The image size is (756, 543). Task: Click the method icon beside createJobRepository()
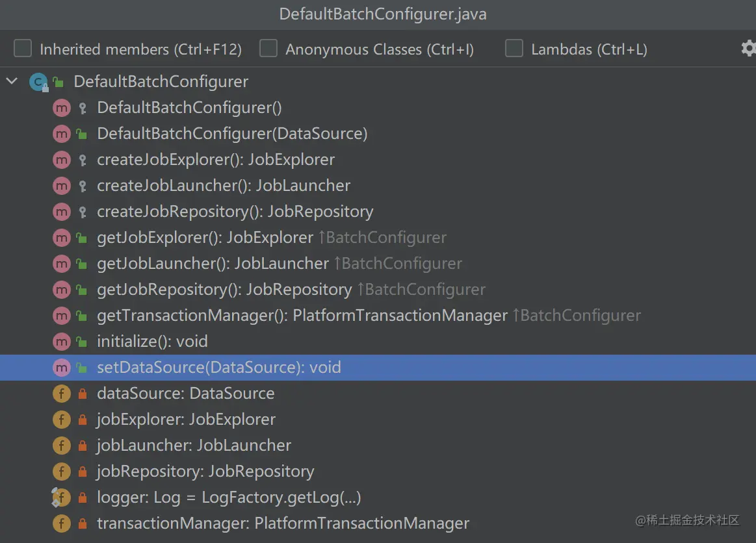coord(61,212)
